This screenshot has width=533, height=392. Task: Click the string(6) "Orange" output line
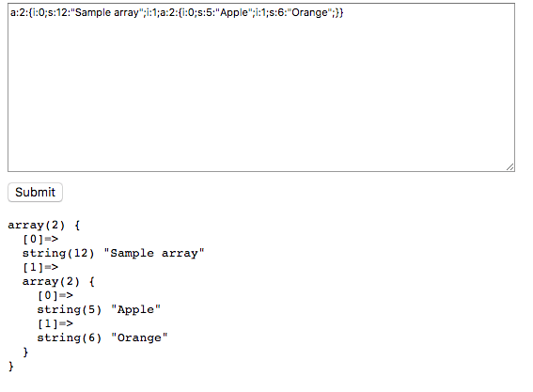tap(102, 337)
